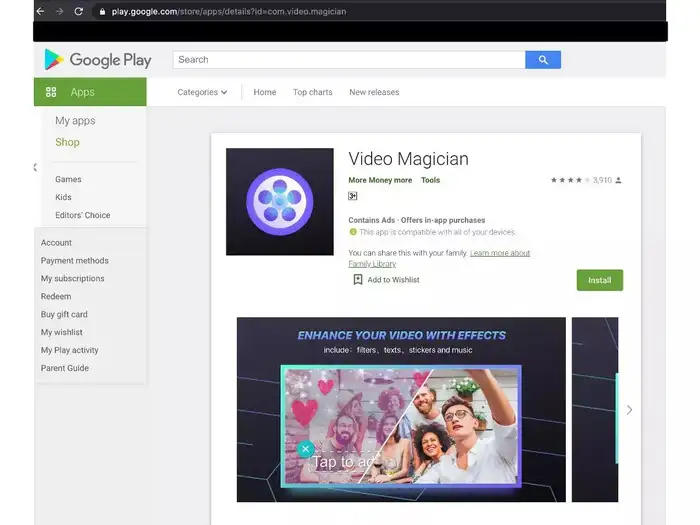700x525 pixels.
Task: Click the browser forward arrow
Action: 59,11
